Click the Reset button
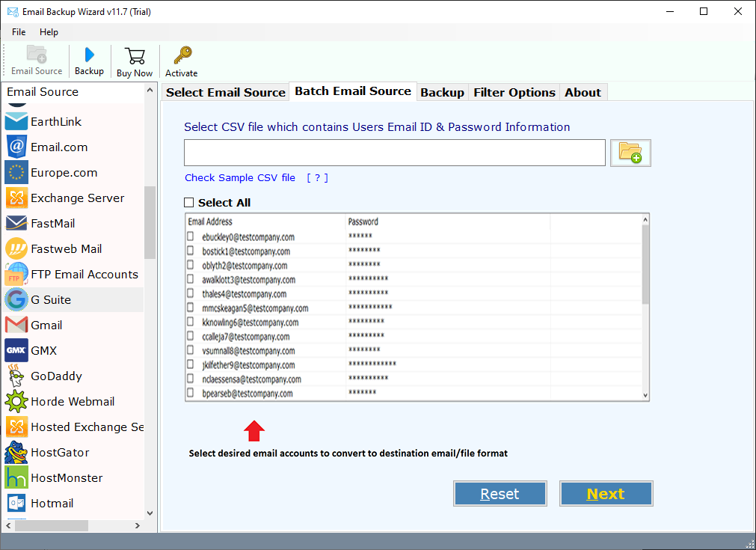Viewport: 756px width, 550px height. 500,494
